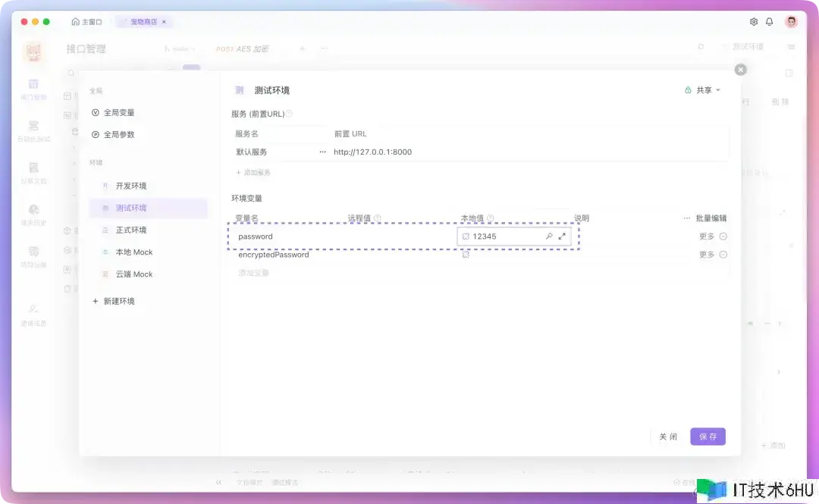Screen dimensions: 819x504
Task: Click the 关闭 button
Action: (668, 437)
